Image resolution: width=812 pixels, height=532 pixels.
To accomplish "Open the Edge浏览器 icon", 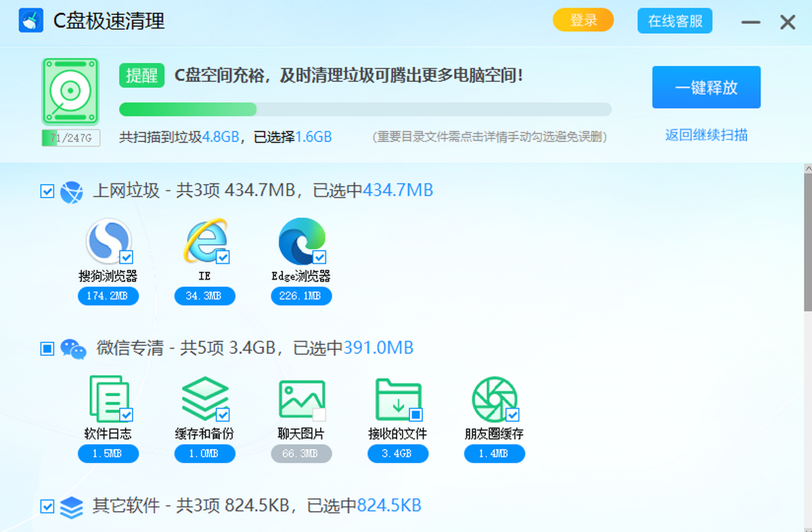I will pos(301,241).
